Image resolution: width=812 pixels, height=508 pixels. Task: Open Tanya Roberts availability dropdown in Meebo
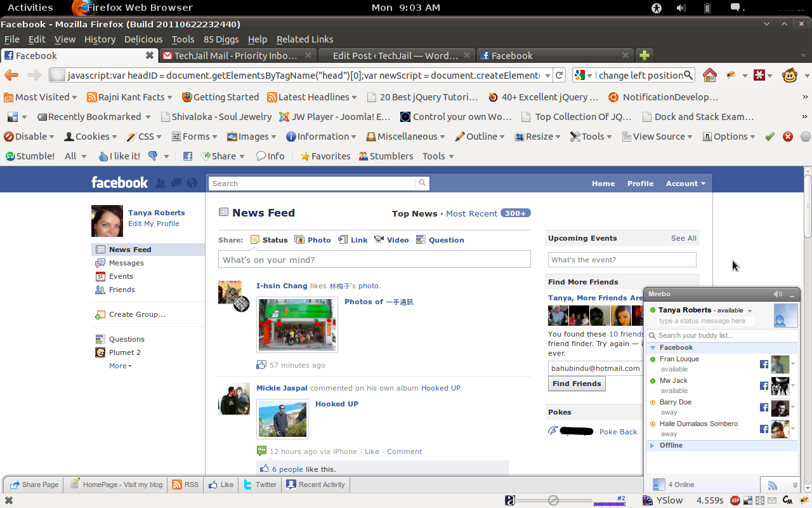coord(750,311)
